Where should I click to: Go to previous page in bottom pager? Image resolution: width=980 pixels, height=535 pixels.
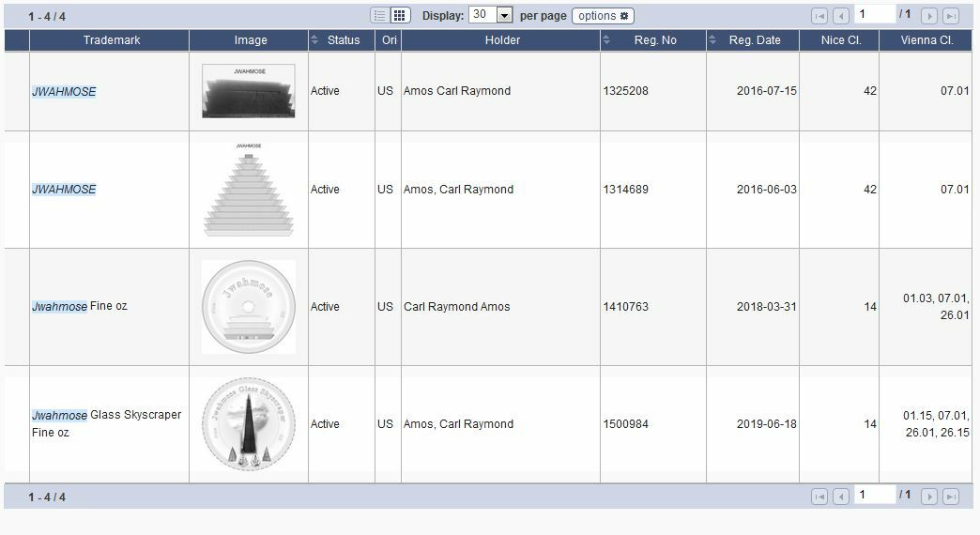point(841,497)
